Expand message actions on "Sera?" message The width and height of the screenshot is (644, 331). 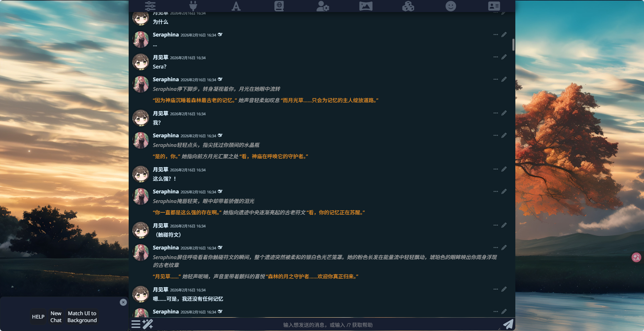pyautogui.click(x=495, y=57)
